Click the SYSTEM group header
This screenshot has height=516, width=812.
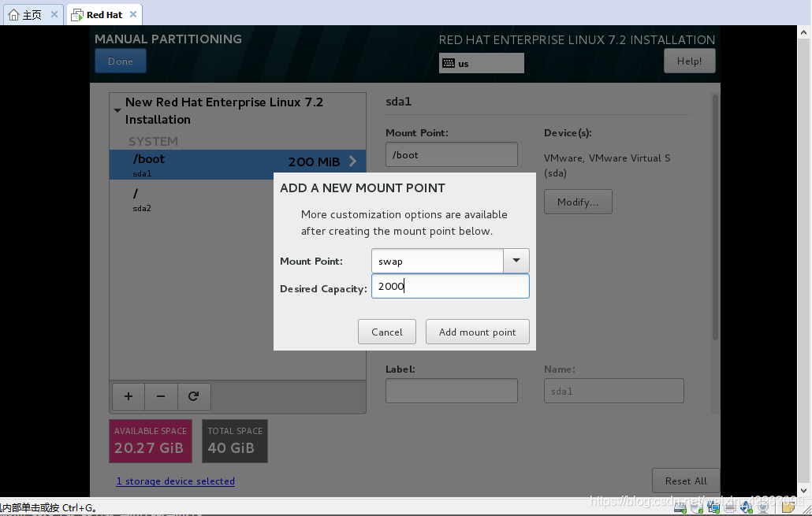point(153,141)
